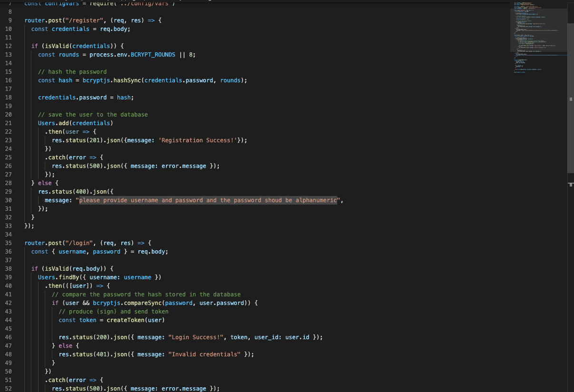Click line number 9 in the gutter
574x392 pixels.
(x=10, y=20)
